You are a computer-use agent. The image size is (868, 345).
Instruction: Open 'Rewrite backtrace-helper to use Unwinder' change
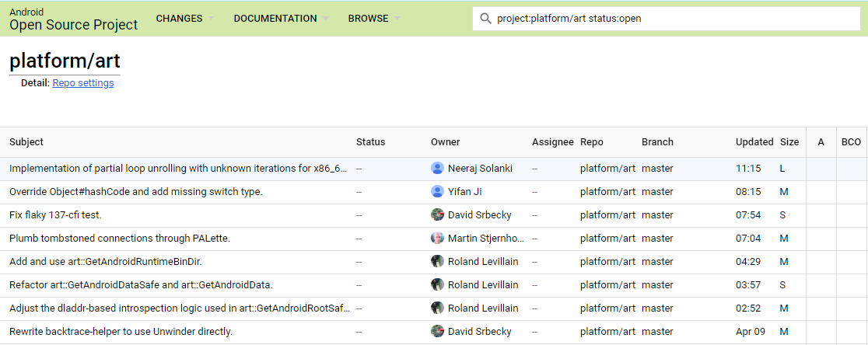pos(121,331)
